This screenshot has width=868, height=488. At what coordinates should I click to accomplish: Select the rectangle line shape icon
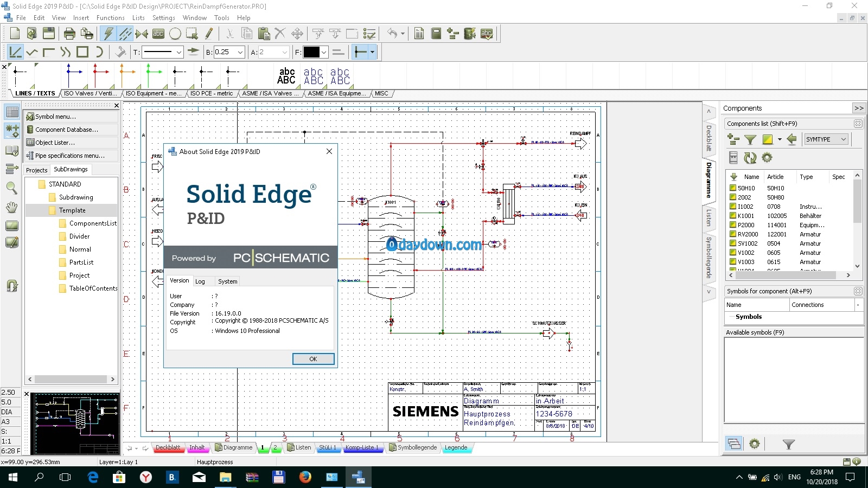click(82, 52)
